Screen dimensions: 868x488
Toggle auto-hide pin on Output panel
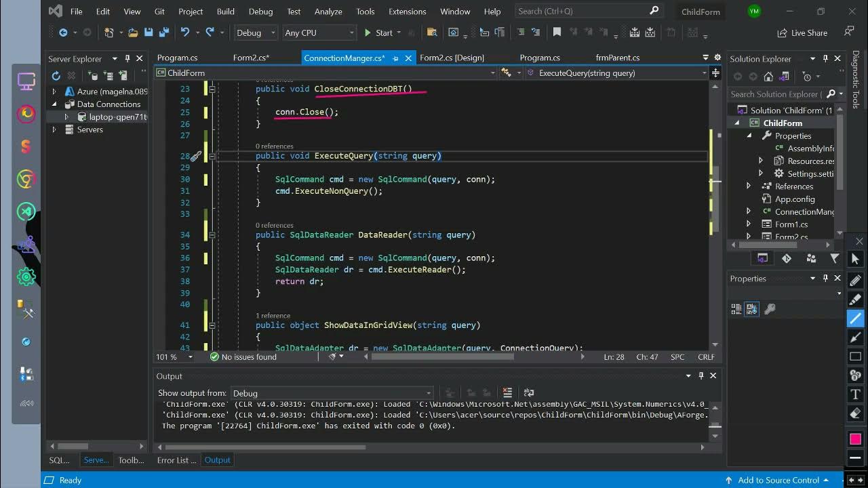pyautogui.click(x=701, y=375)
